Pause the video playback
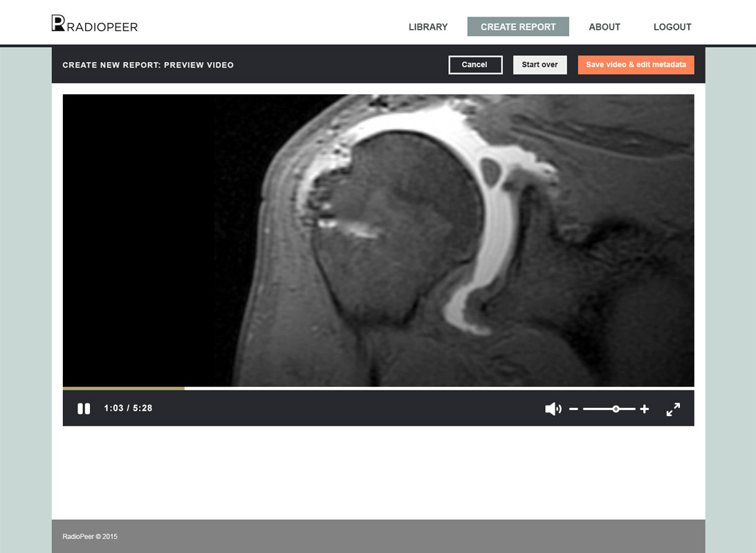 point(84,409)
